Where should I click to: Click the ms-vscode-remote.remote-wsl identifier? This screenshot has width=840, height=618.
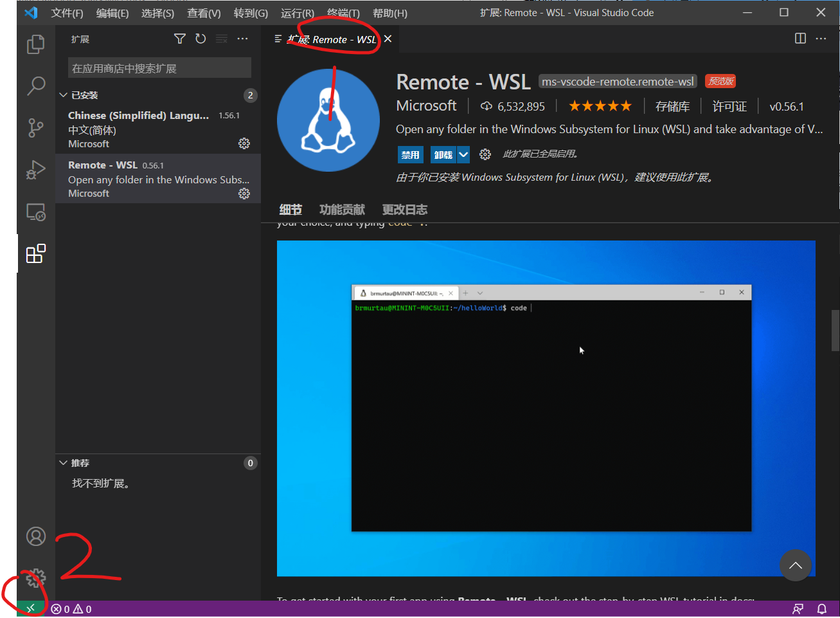click(618, 82)
